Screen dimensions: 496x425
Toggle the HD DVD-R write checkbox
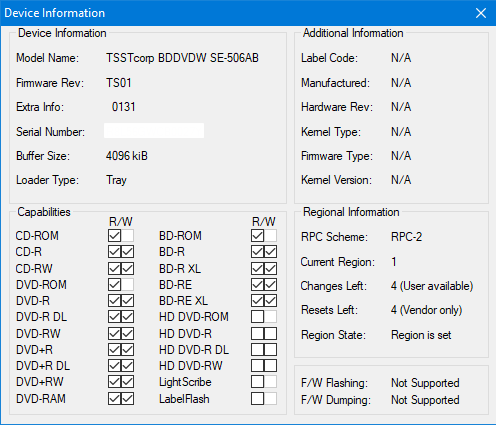pos(271,333)
